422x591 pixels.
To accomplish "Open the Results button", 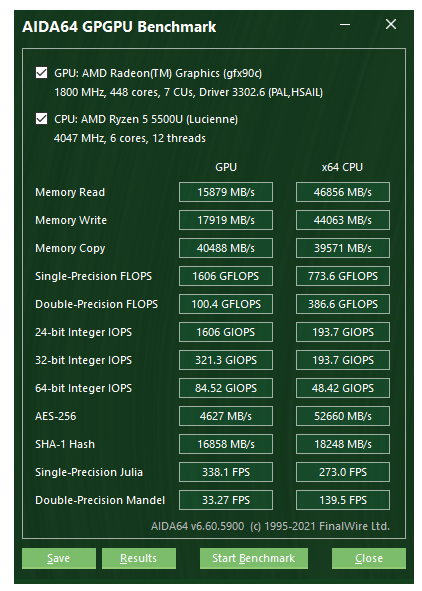I will [x=139, y=558].
